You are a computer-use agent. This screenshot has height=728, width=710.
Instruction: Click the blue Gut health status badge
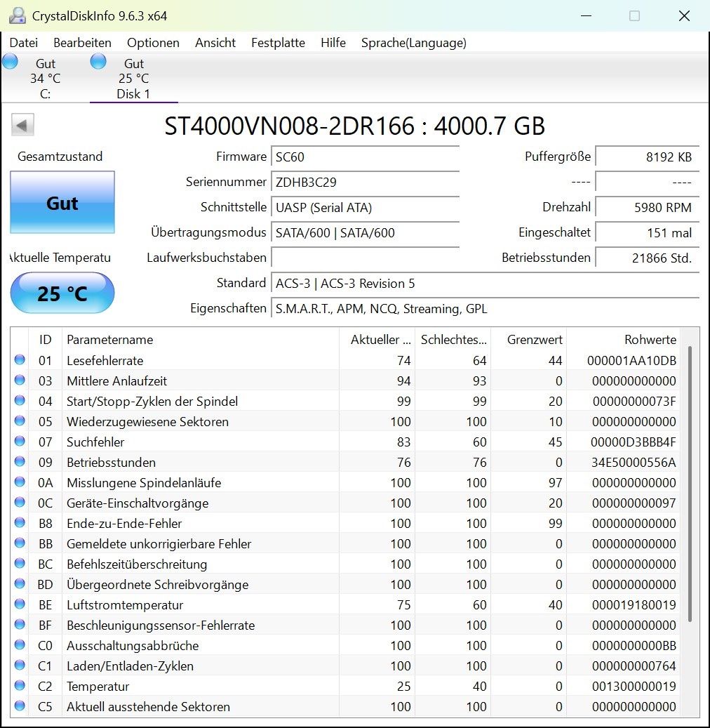62,204
